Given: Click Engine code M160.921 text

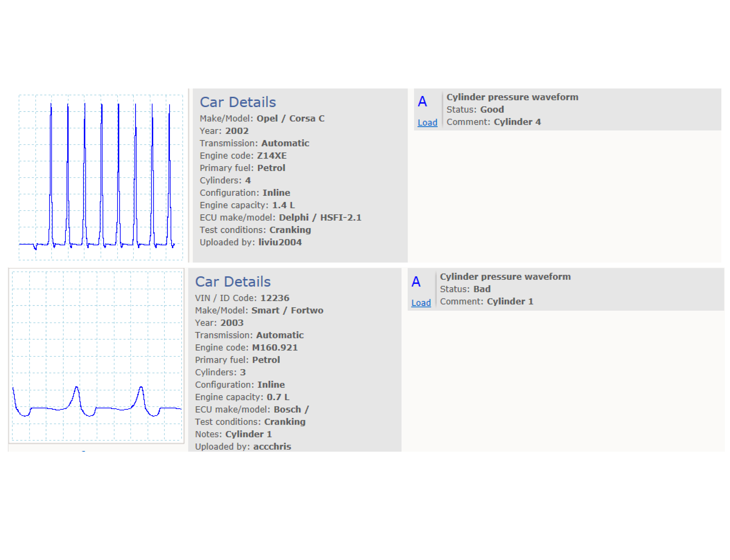Looking at the screenshot, I should 247,348.
